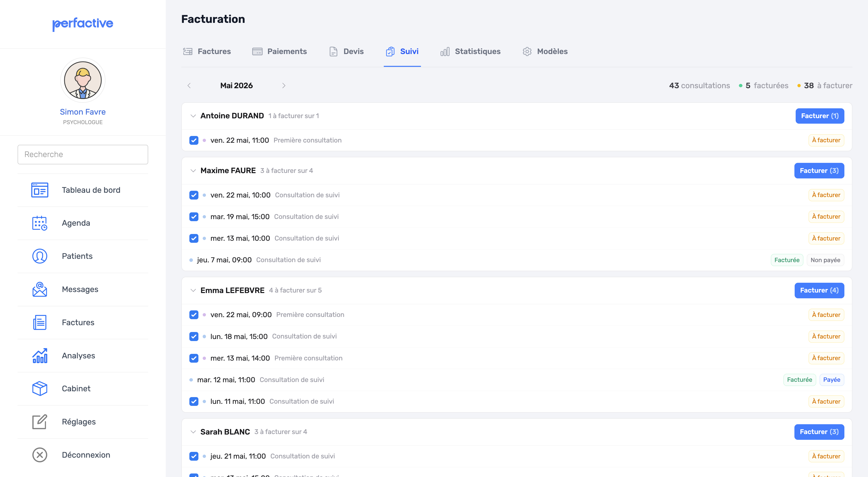Click the Recherche search field
Screen dimensions: 868x477
[83, 154]
